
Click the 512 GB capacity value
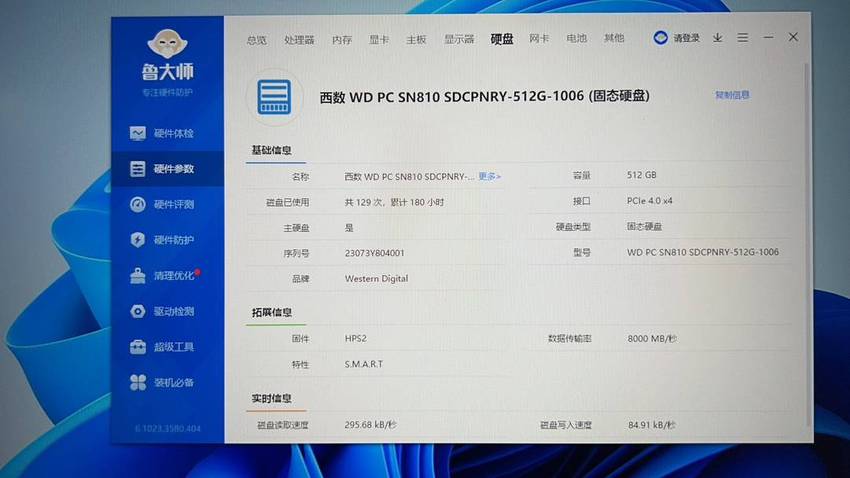tap(641, 175)
